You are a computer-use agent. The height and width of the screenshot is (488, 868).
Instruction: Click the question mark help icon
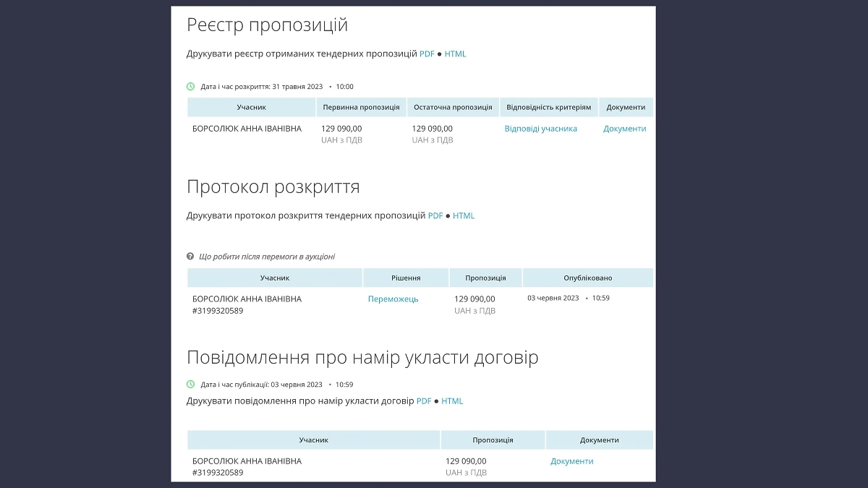pos(190,255)
